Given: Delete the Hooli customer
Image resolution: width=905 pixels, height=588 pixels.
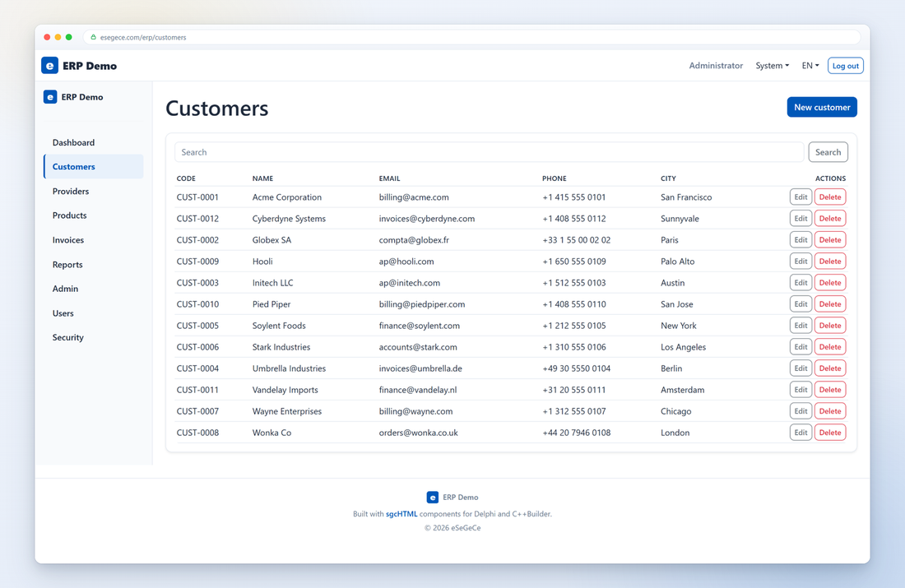Looking at the screenshot, I should click(x=830, y=261).
